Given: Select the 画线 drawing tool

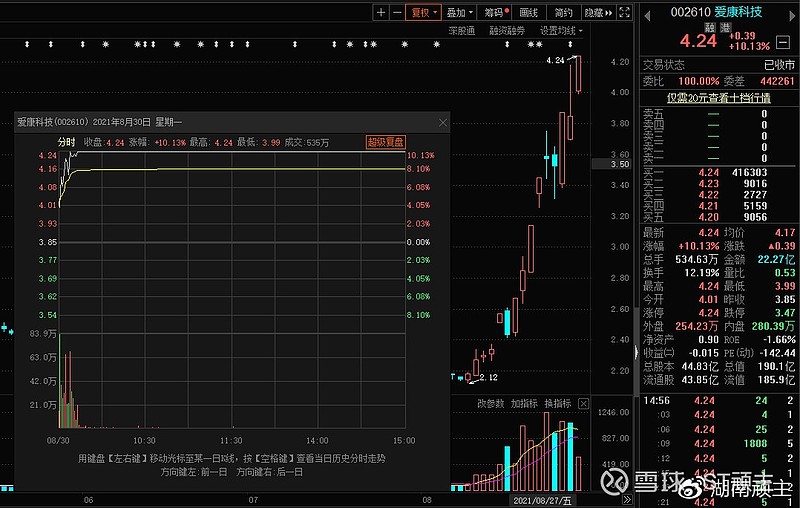Looking at the screenshot, I should (x=529, y=13).
